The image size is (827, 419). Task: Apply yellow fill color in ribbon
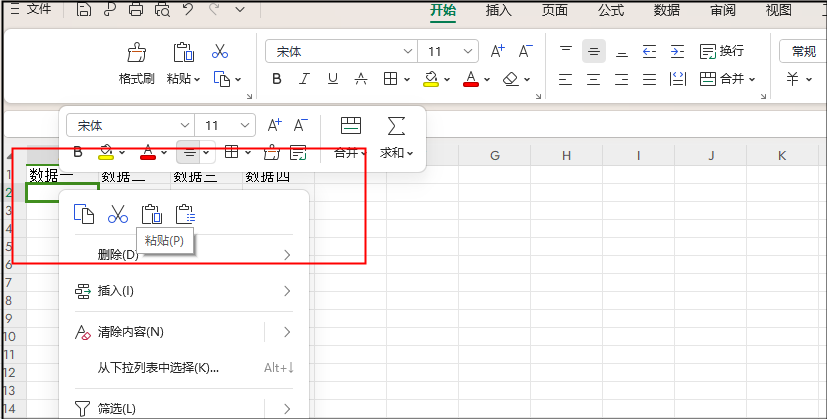[x=431, y=79]
